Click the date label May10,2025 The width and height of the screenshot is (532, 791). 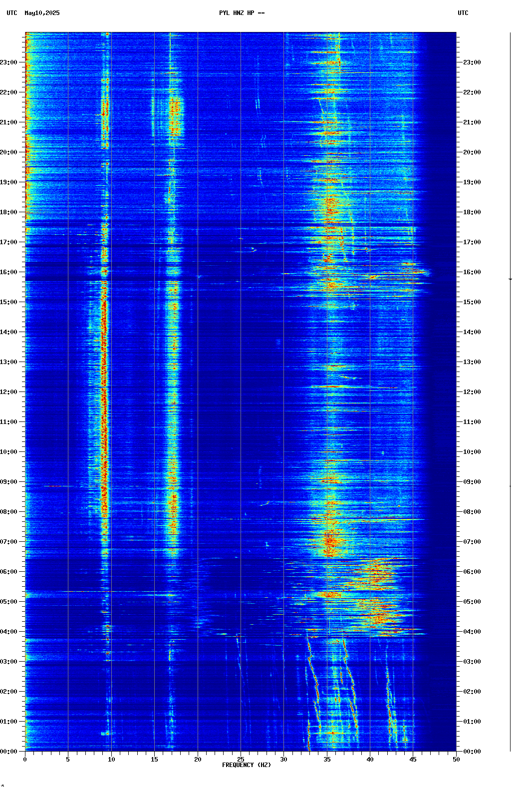[42, 13]
